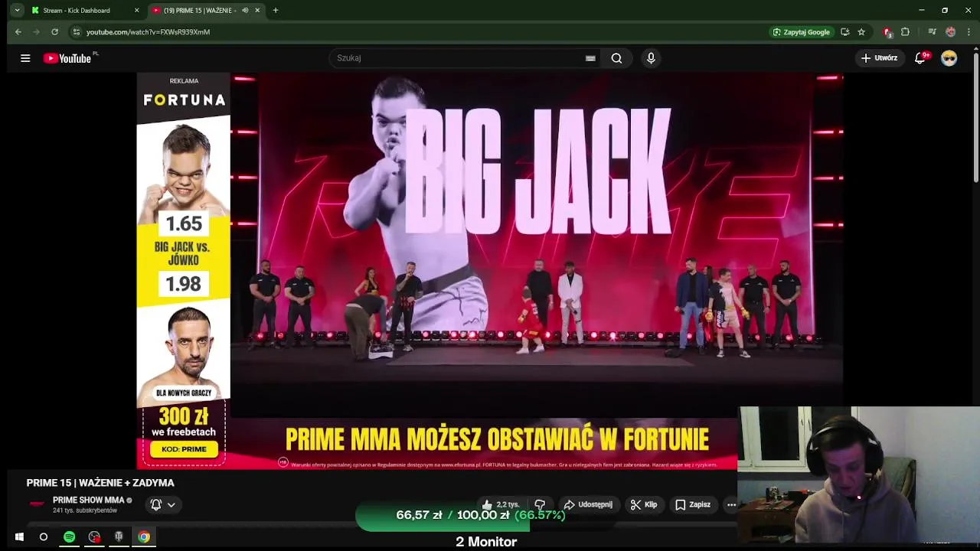
Task: Open YouTube notifications bell
Action: (x=920, y=58)
